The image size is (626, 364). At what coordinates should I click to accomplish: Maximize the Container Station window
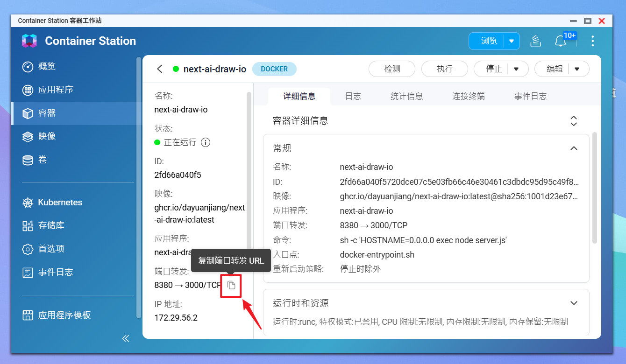coord(588,21)
